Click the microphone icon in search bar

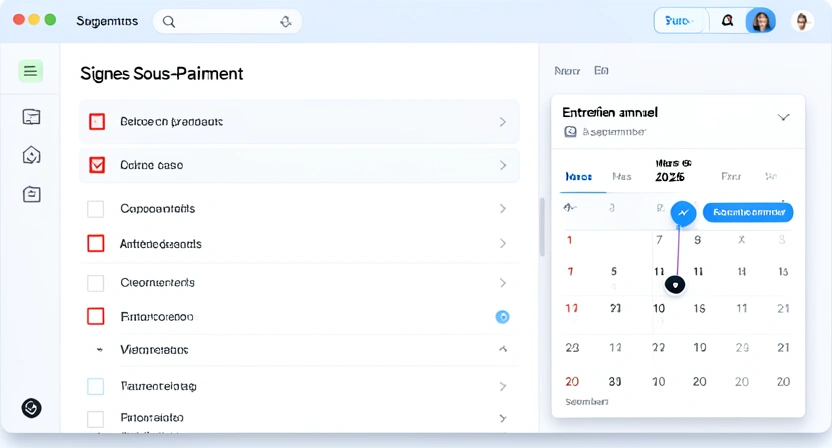pyautogui.click(x=286, y=21)
